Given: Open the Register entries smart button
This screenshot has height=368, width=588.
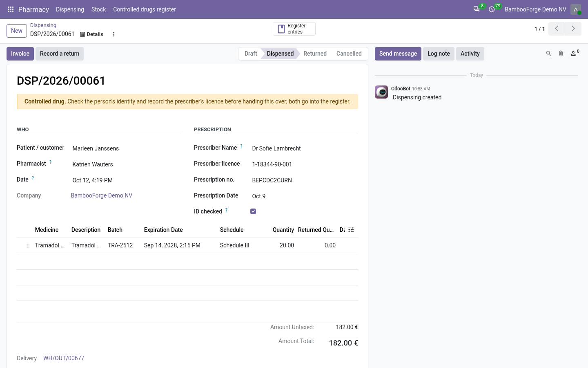Looking at the screenshot, I should pos(294,29).
